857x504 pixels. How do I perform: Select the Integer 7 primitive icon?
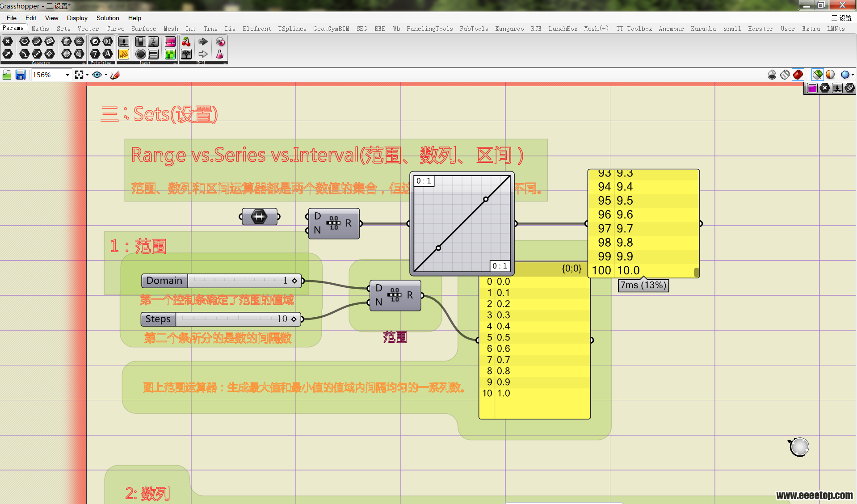pos(95,54)
